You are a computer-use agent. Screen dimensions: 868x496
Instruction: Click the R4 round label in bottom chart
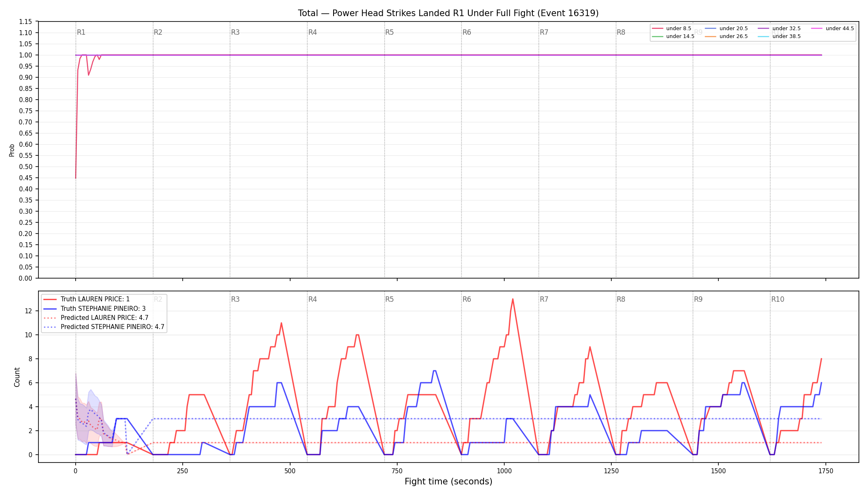point(313,299)
